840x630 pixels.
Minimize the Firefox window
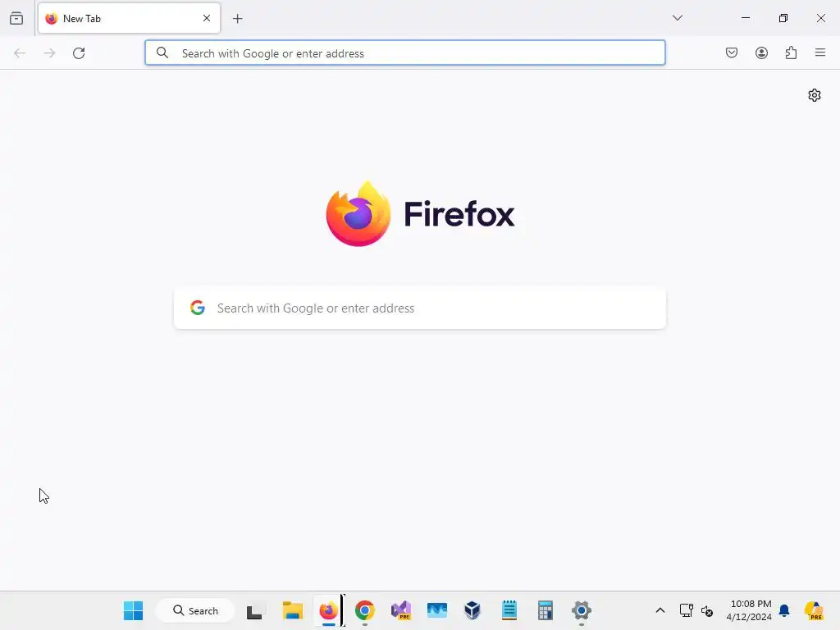(x=745, y=18)
